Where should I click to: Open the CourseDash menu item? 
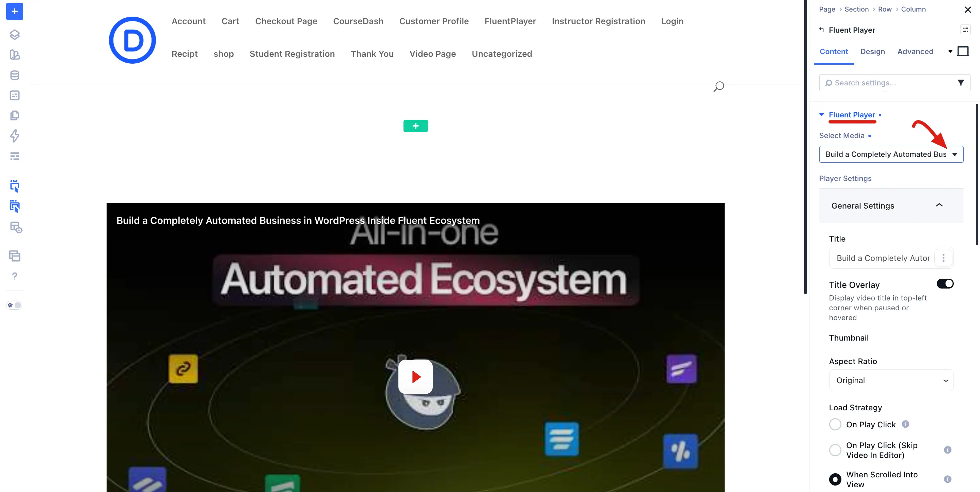coord(358,21)
